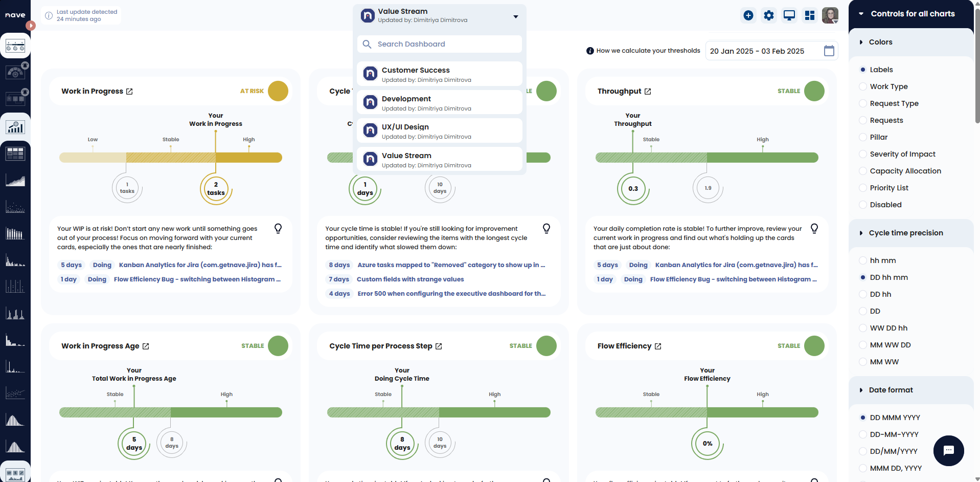Open Flow Efficiency chart link icon
Image resolution: width=980 pixels, height=482 pixels.
pos(657,346)
